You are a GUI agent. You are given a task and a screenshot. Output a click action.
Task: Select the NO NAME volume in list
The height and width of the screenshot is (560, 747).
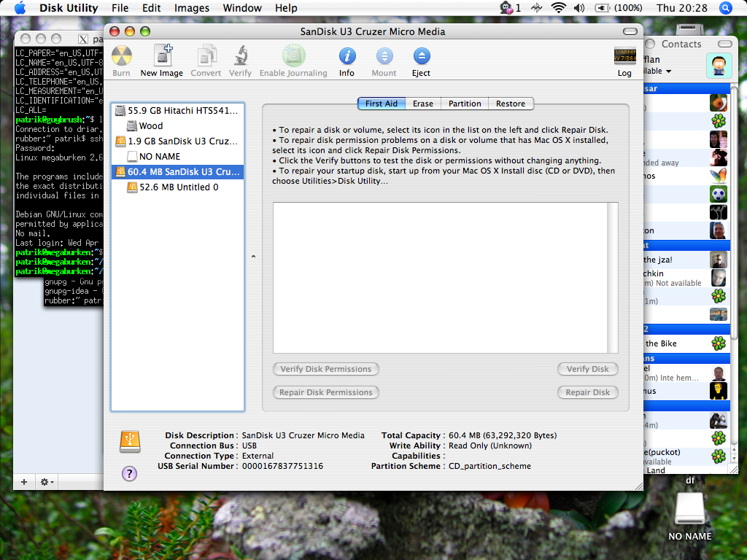pos(178,156)
